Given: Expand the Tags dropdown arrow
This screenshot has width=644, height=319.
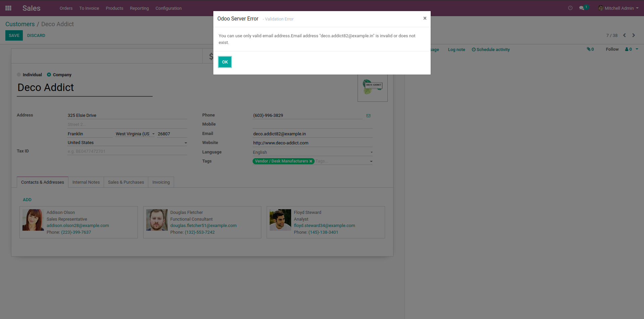Looking at the screenshot, I should pos(371,162).
